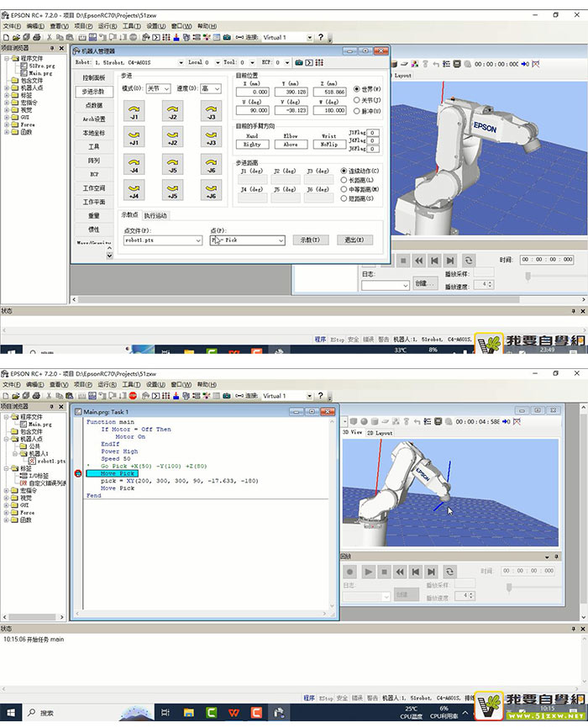The height and width of the screenshot is (728, 588).
Task: Click playback slider handle in upper panel
Action: 528,277
